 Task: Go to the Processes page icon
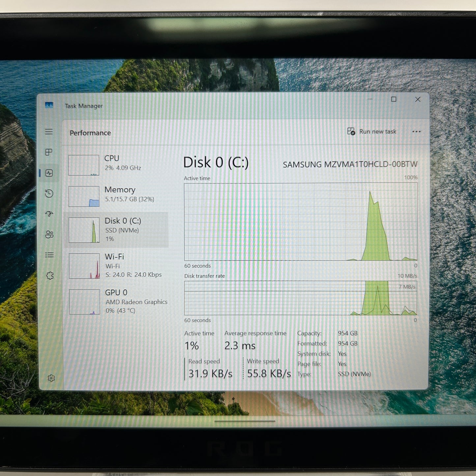[49, 152]
